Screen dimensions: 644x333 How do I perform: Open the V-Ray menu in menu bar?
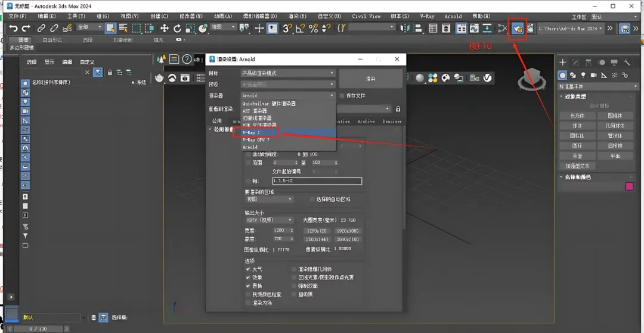click(x=427, y=17)
